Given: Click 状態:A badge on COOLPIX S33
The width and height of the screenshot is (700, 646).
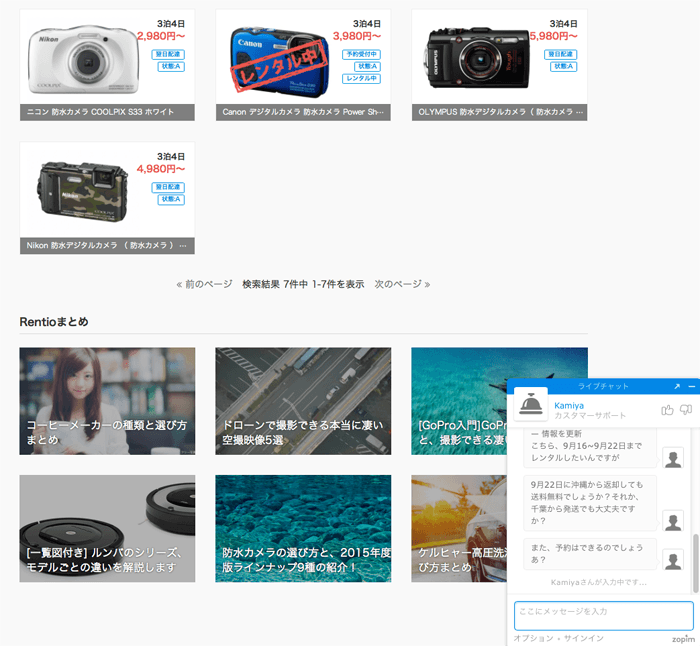Looking at the screenshot, I should [x=171, y=67].
